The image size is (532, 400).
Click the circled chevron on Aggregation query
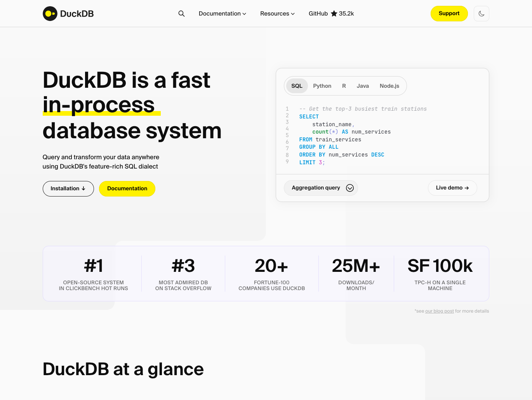pos(350,188)
